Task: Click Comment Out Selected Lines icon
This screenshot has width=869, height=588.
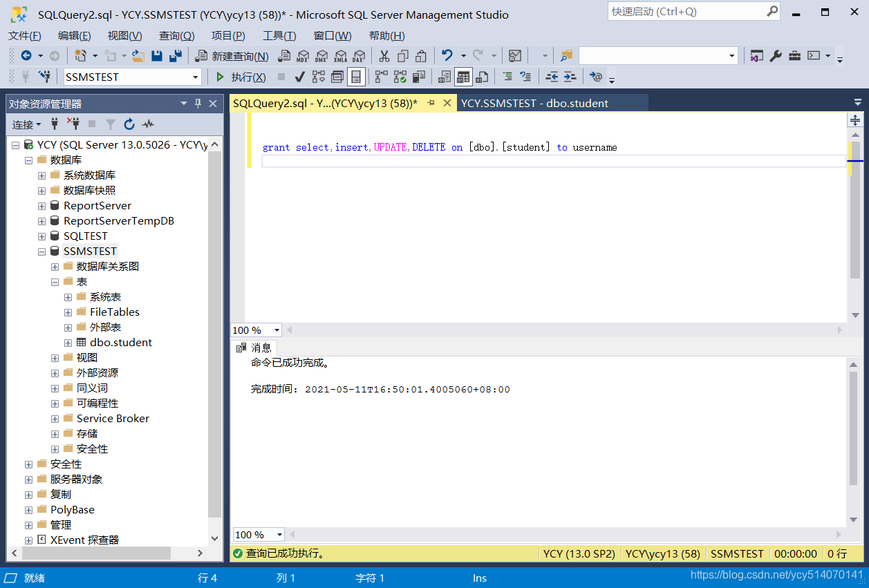Action: tap(507, 77)
